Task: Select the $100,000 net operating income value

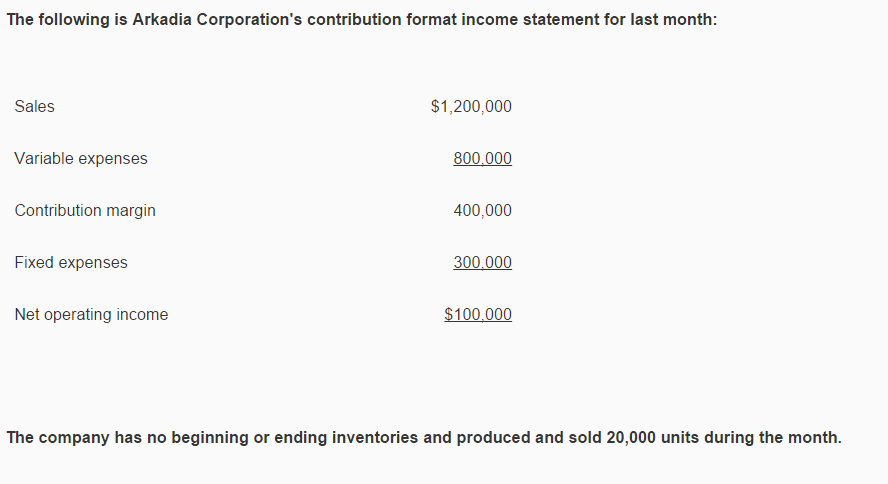Action: click(478, 315)
